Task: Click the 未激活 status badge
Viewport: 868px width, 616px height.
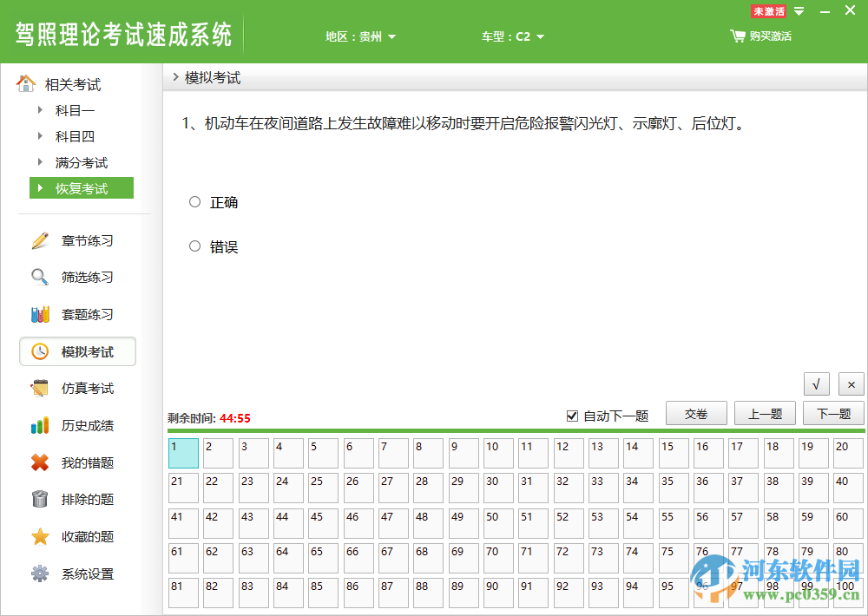Action: pyautogui.click(x=768, y=11)
